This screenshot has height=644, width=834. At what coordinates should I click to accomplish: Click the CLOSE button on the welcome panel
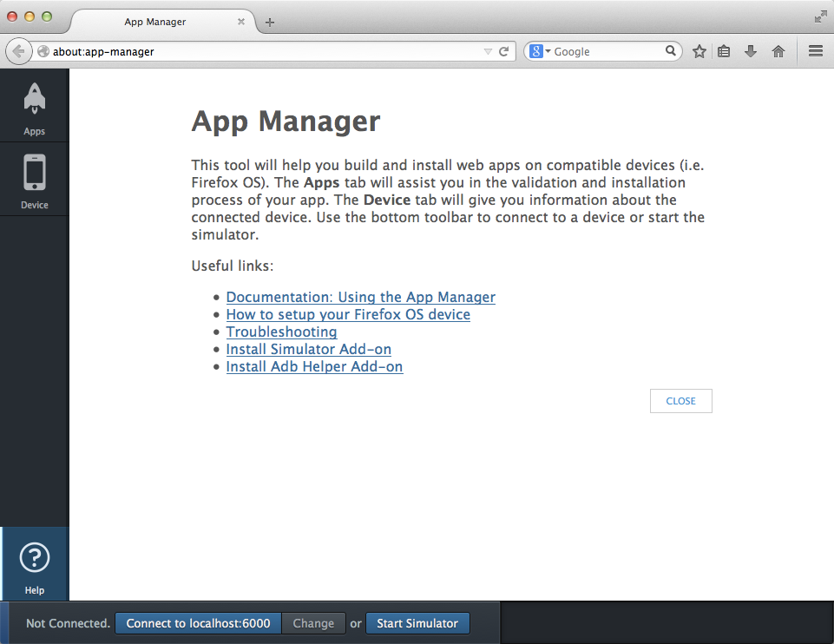(x=680, y=400)
